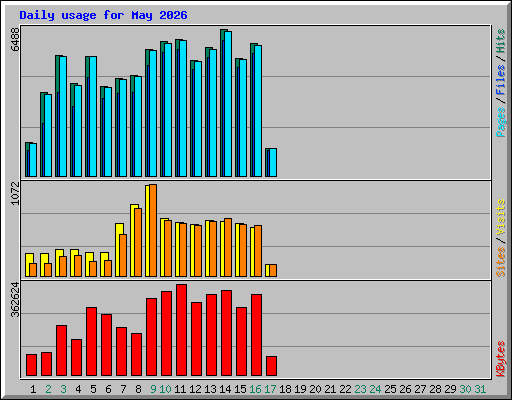
Task: Click day 14 on the x-axis
Action: (225, 389)
